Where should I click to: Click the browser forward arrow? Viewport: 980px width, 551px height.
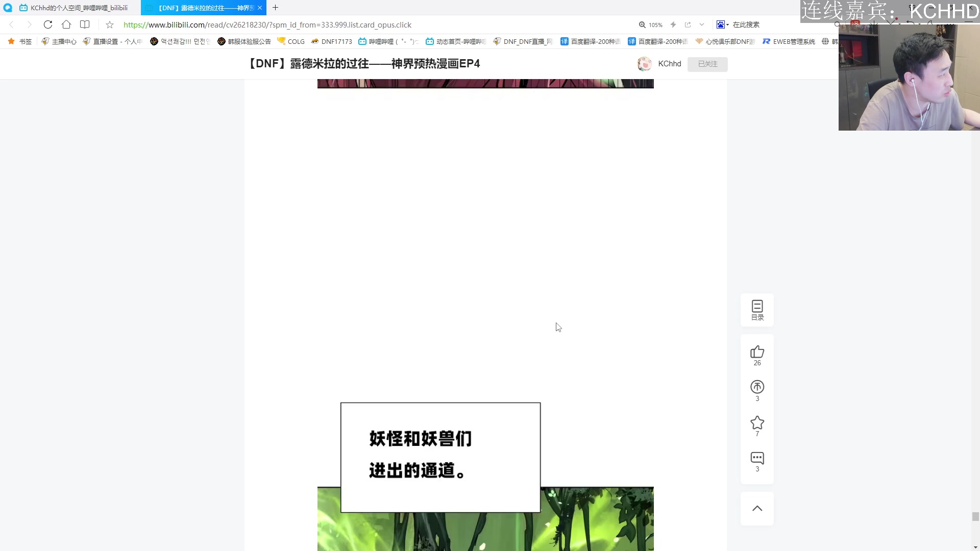click(29, 24)
